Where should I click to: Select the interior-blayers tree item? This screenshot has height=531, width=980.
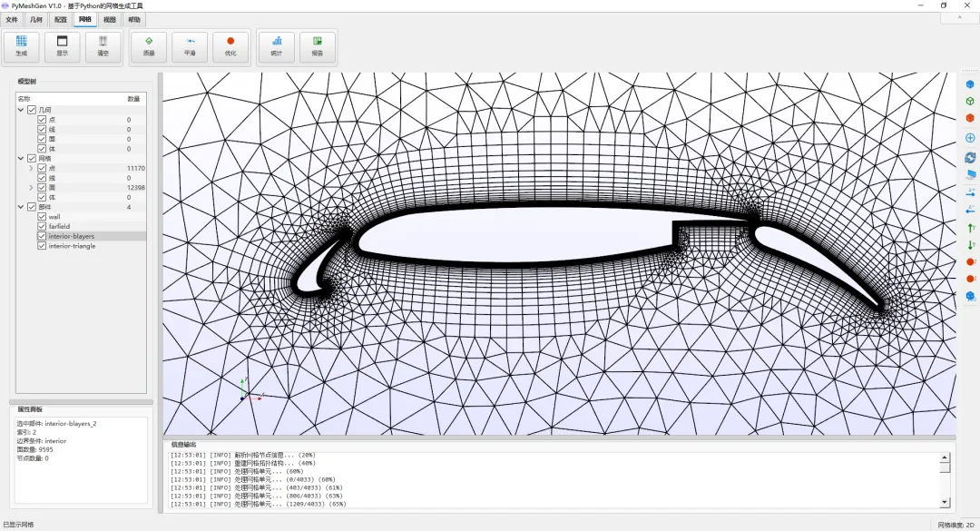[72, 236]
